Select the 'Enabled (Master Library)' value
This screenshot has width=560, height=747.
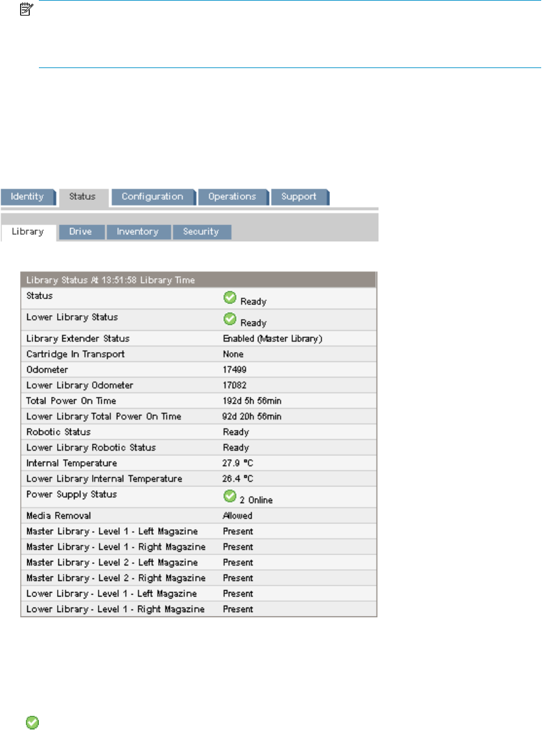pyautogui.click(x=272, y=338)
